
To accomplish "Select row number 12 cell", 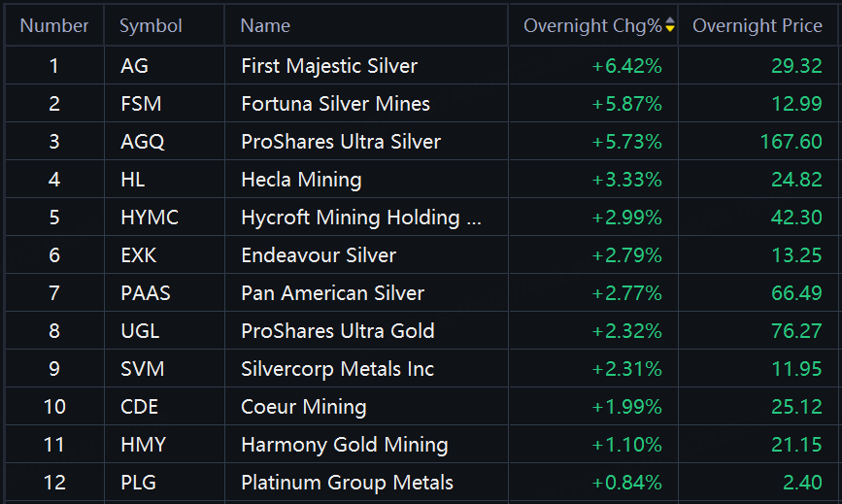I will click(x=54, y=483).
